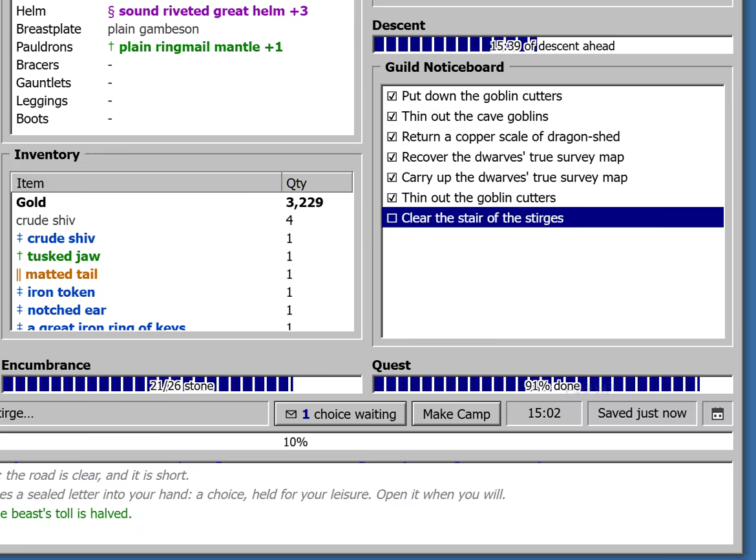The image size is (756, 560).
Task: Select the 'tusked jaw' inventory item
Action: click(x=182, y=255)
